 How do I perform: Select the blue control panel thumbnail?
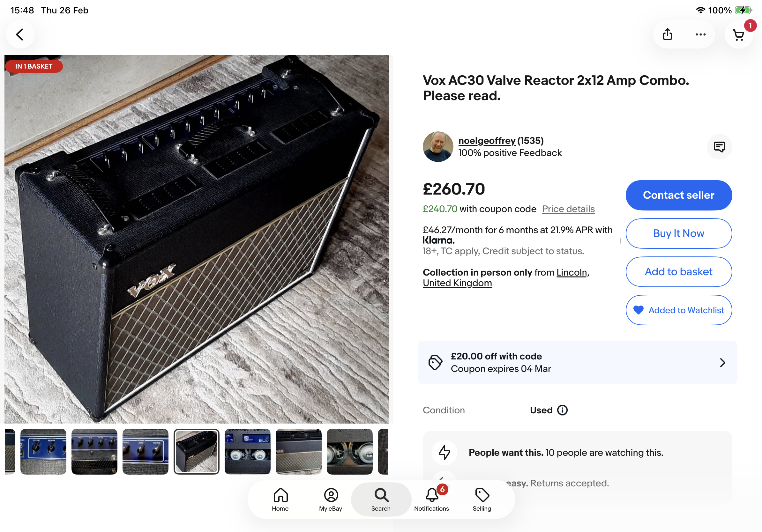43,452
